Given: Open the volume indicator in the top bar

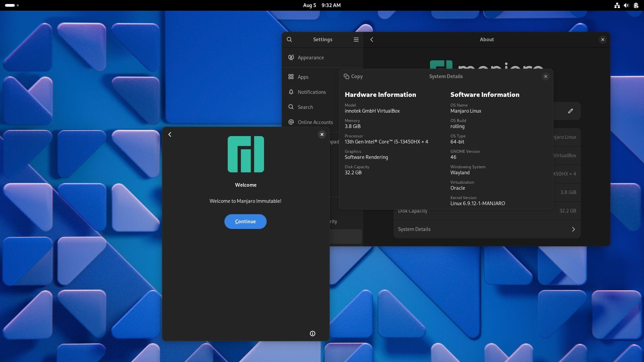Looking at the screenshot, I should point(627,5).
